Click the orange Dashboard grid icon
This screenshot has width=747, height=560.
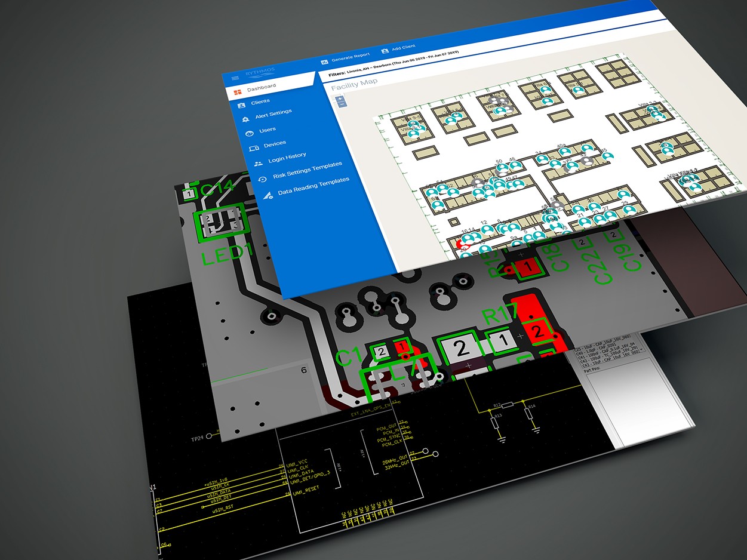[238, 92]
